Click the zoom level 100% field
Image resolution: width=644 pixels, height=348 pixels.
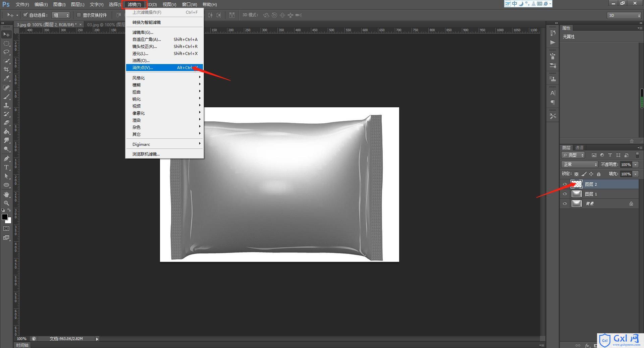tap(21, 339)
